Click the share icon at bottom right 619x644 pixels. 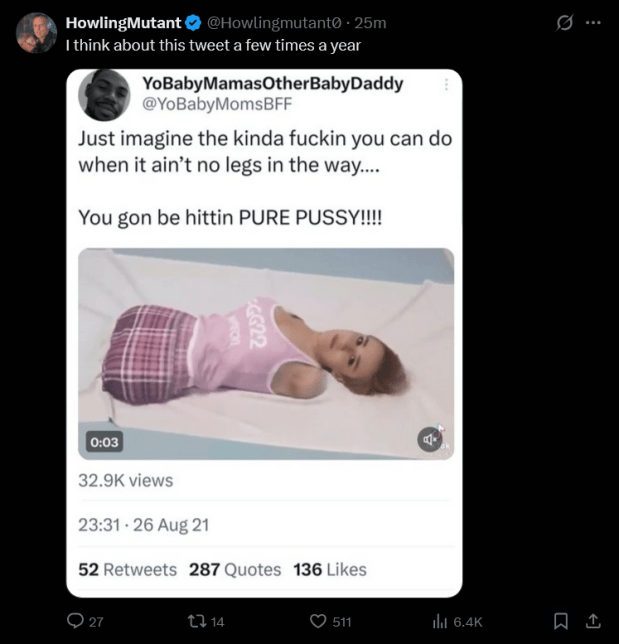tap(592, 621)
